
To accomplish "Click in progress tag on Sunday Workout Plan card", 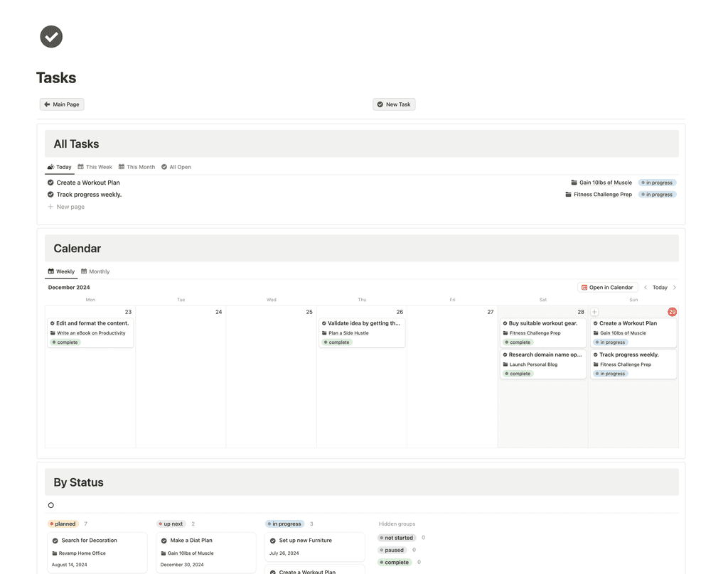I will coord(610,342).
